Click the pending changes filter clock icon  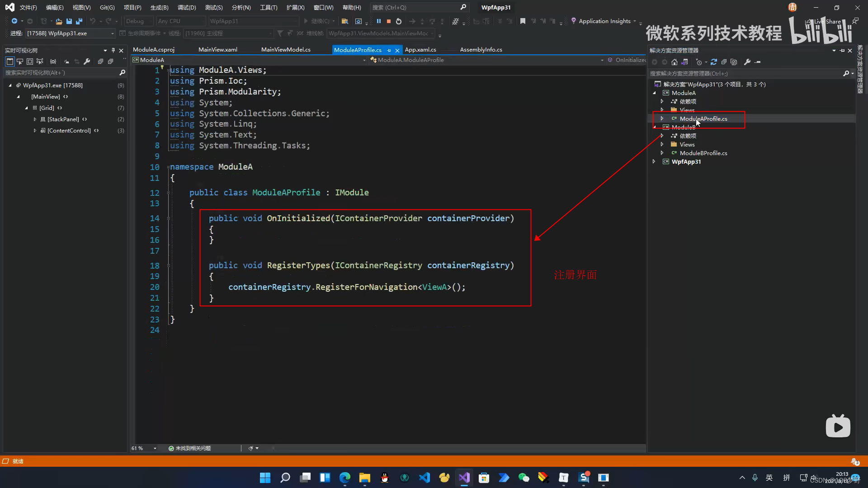point(699,62)
